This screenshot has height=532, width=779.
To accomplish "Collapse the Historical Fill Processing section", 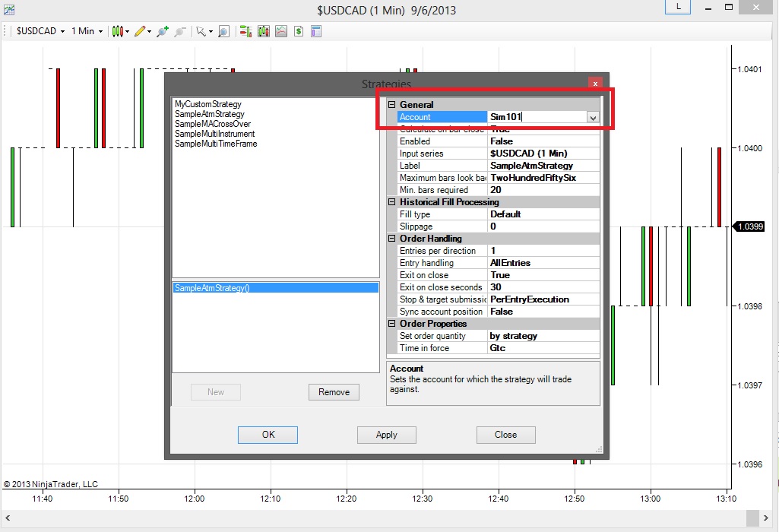I will 391,201.
